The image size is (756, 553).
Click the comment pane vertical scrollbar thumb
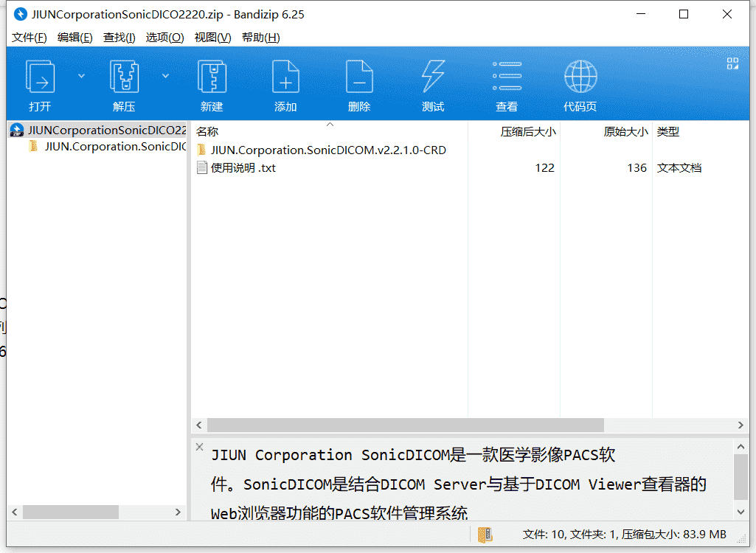point(741,477)
